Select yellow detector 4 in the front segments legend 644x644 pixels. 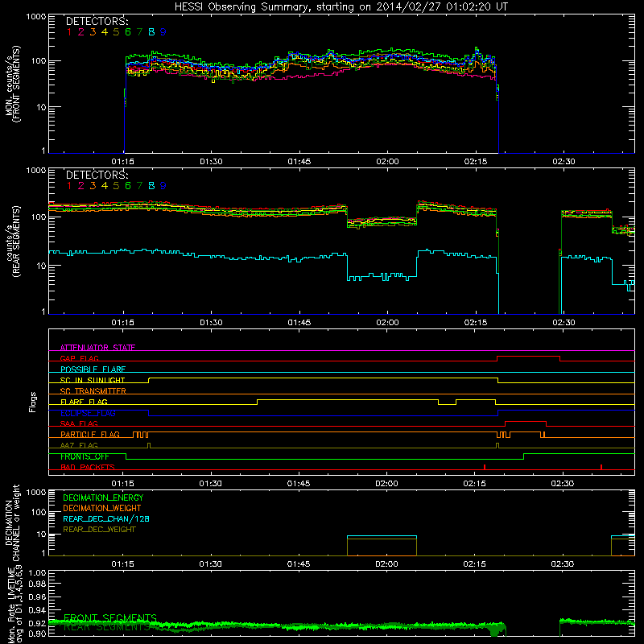(105, 32)
